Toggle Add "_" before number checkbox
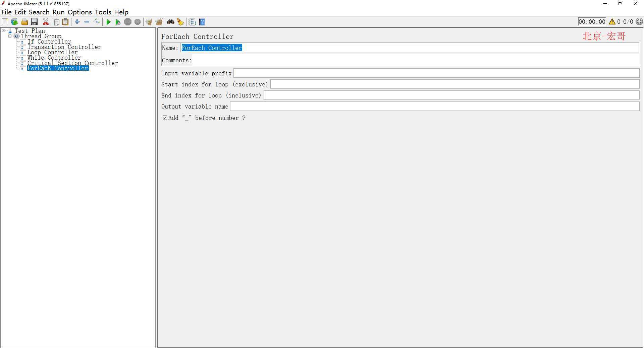The image size is (644, 348). click(x=165, y=118)
